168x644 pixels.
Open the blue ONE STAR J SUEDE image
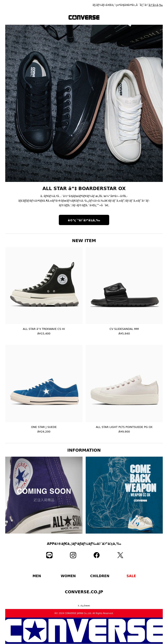point(44,384)
